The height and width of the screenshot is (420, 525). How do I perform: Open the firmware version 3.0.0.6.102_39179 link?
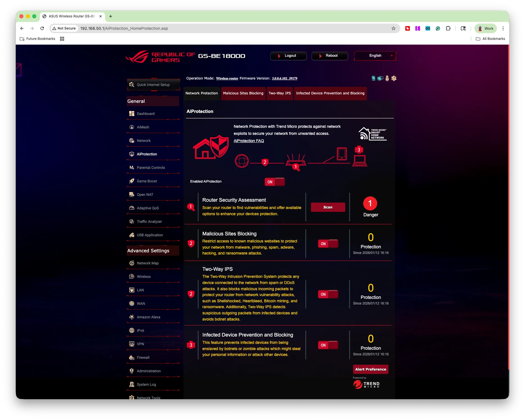pos(285,78)
